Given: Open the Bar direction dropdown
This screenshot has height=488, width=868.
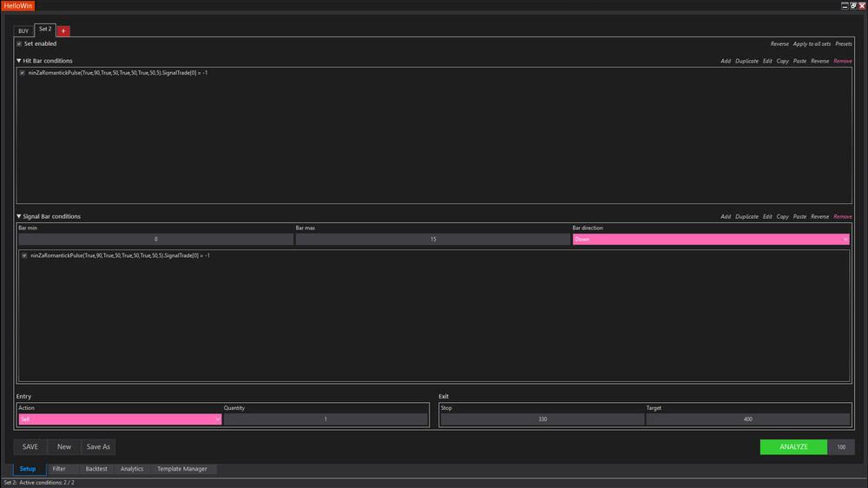Looking at the screenshot, I should tap(710, 239).
